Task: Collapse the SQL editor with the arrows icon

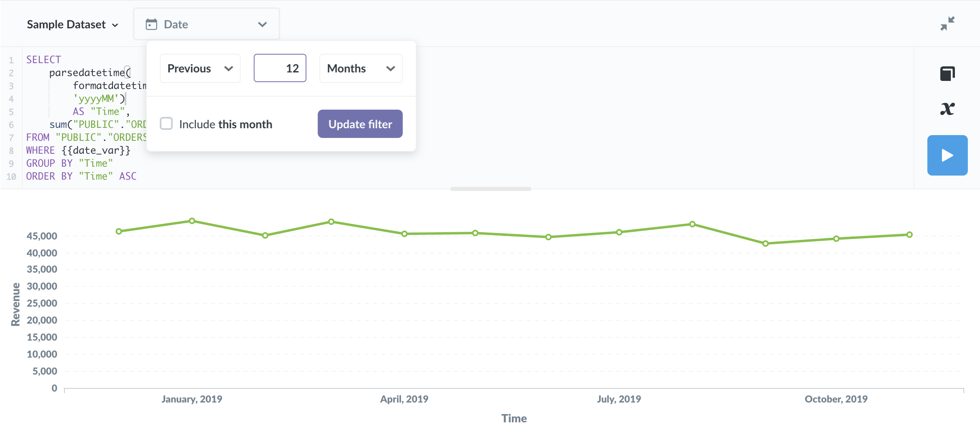Action: point(947,23)
